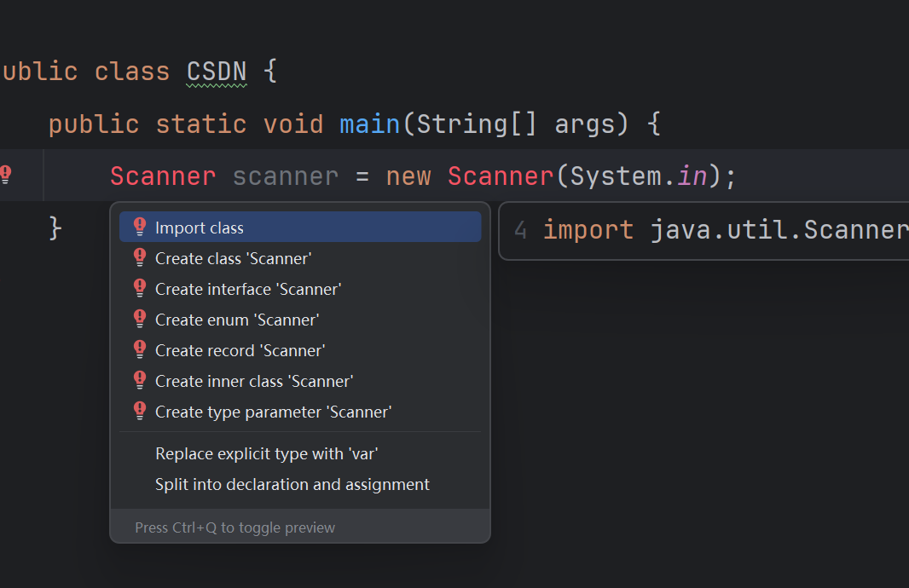Select Create class 'Scanner' option
The width and height of the screenshot is (909, 588).
[299, 258]
